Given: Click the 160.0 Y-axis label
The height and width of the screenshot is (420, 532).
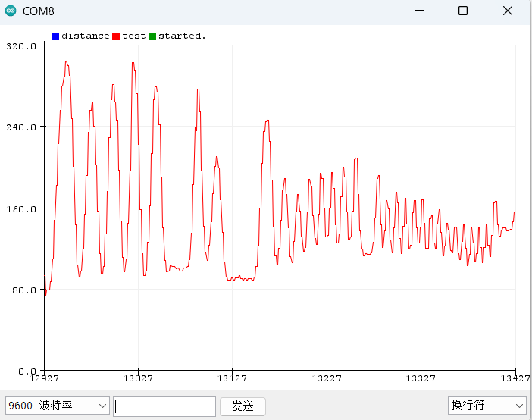Looking at the screenshot, I should pyautogui.click(x=21, y=208).
